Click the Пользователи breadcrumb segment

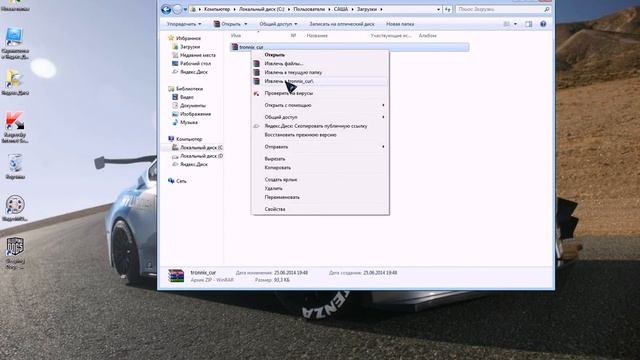pos(309,9)
